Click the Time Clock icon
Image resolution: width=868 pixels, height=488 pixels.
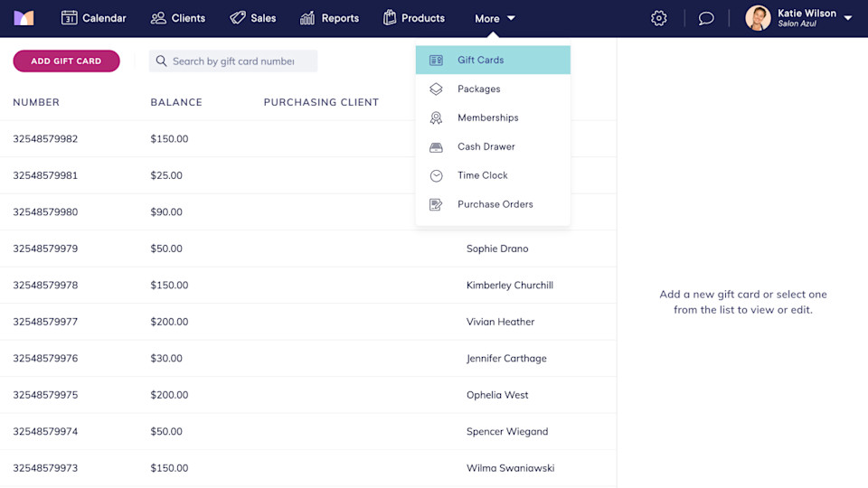pos(436,175)
